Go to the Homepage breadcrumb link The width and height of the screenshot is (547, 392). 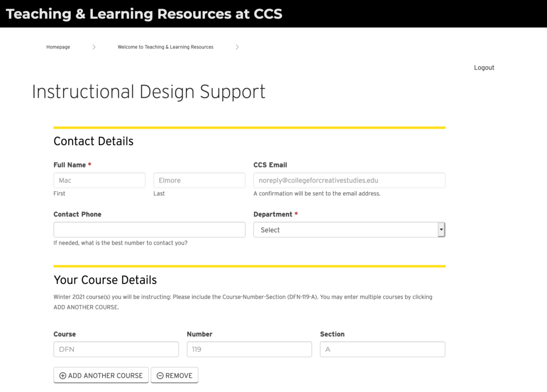tap(58, 47)
